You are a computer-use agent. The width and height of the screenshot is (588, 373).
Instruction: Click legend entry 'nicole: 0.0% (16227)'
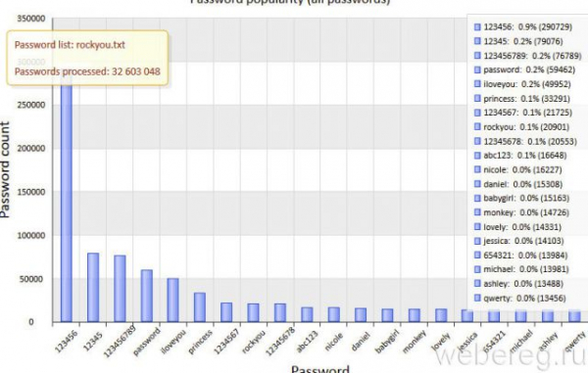coord(517,169)
